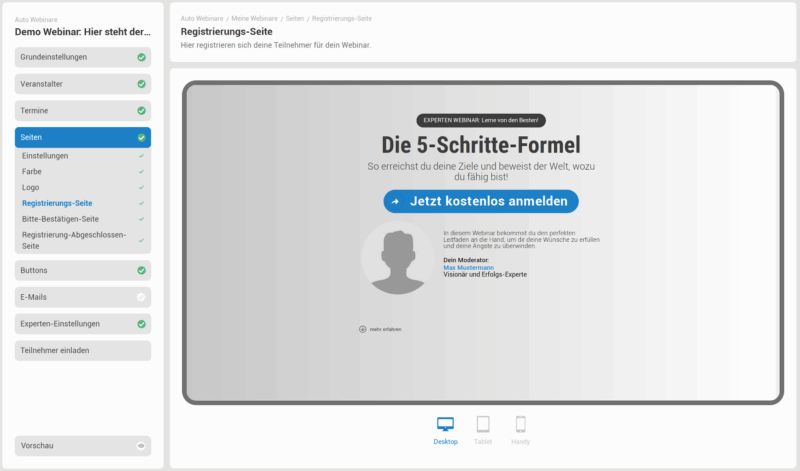Click the EXPERTEN WEBINAR badge

pos(481,120)
